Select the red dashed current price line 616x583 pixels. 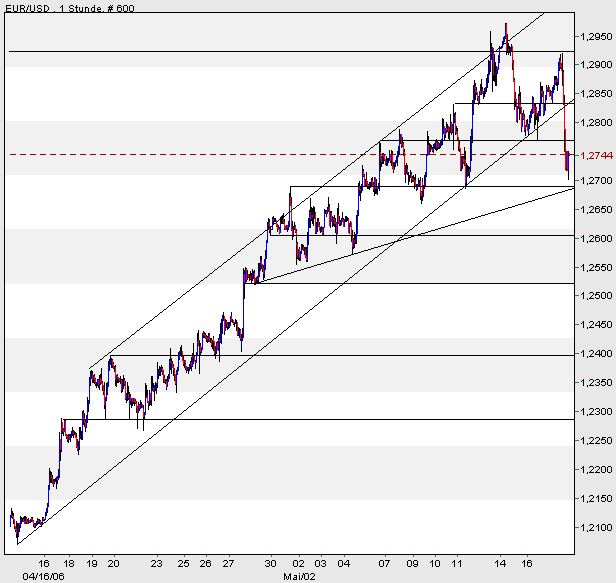point(292,155)
